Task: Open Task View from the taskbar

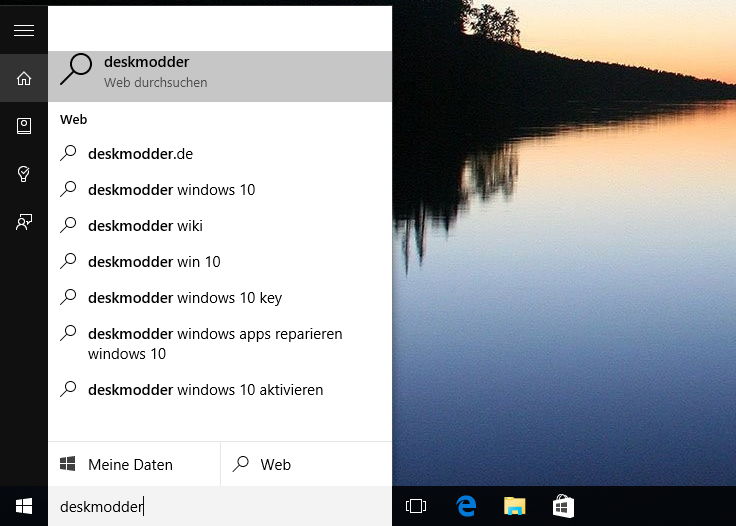Action: (x=416, y=506)
